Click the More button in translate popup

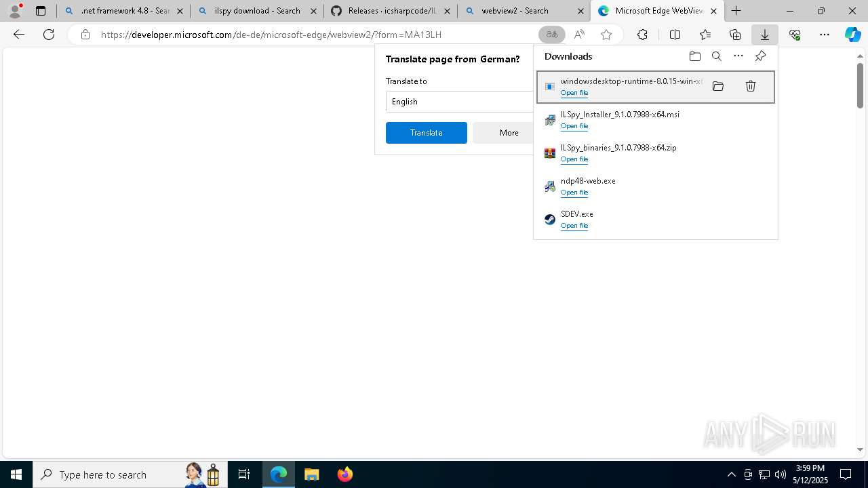[503, 133]
